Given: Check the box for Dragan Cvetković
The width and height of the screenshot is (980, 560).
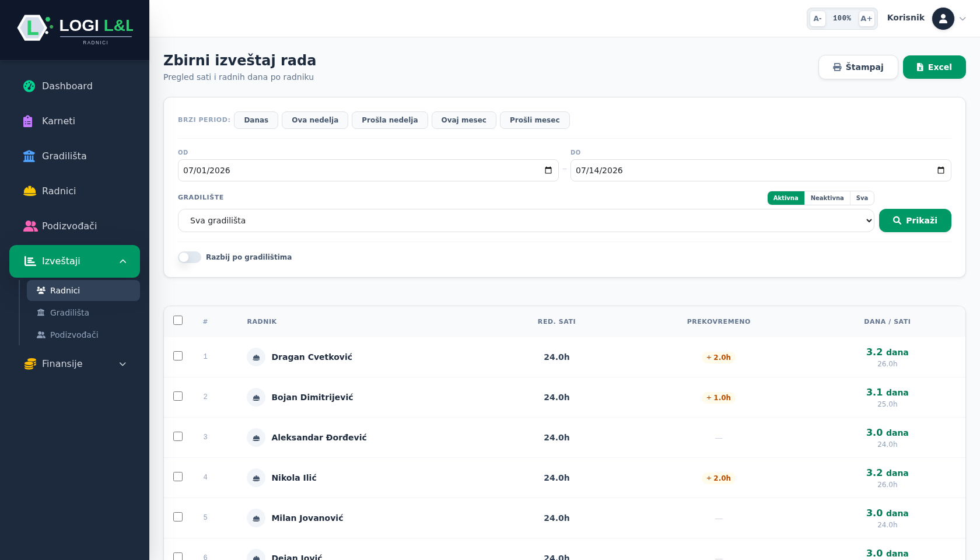Looking at the screenshot, I should pos(178,356).
